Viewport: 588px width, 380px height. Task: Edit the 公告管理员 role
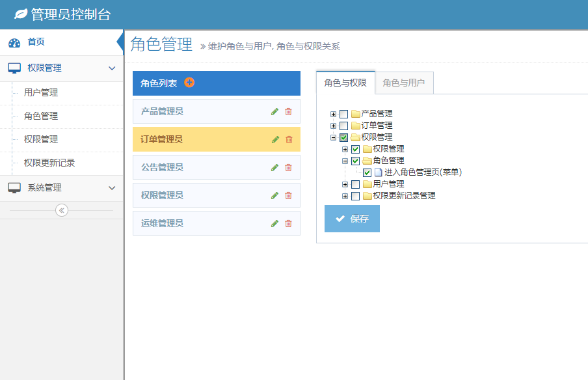[x=275, y=167]
